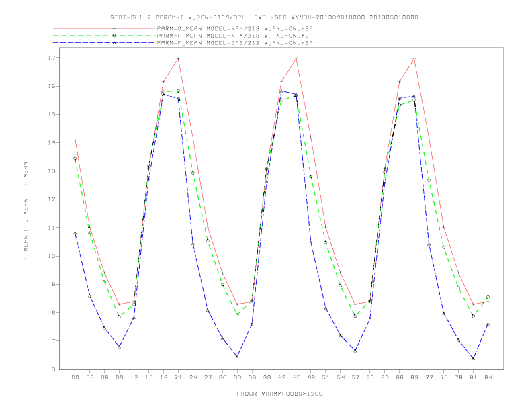The width and height of the screenshot is (532, 411).
Task: Click the blue triangle minimum at hour 33
Action: coord(237,357)
